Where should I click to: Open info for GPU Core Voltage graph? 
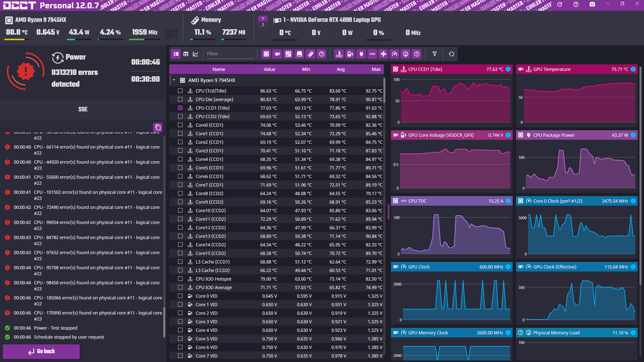click(x=508, y=135)
